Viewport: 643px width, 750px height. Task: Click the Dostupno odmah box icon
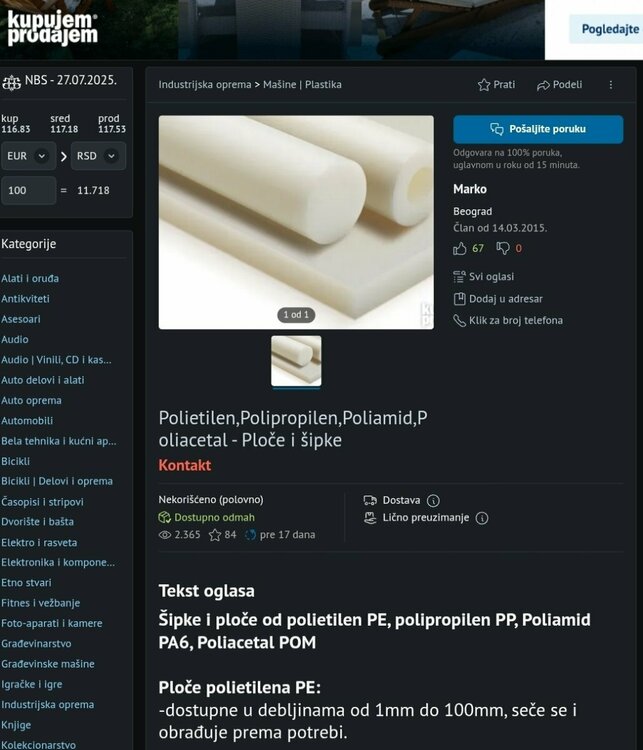pos(165,518)
